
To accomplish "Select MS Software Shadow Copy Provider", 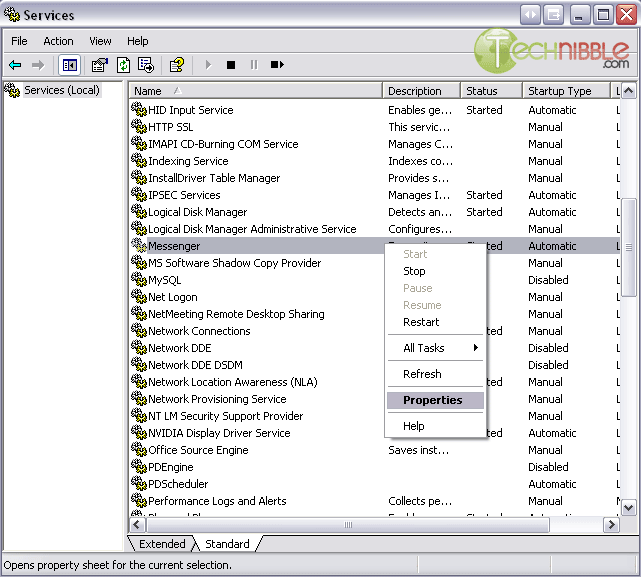I will pyautogui.click(x=234, y=263).
